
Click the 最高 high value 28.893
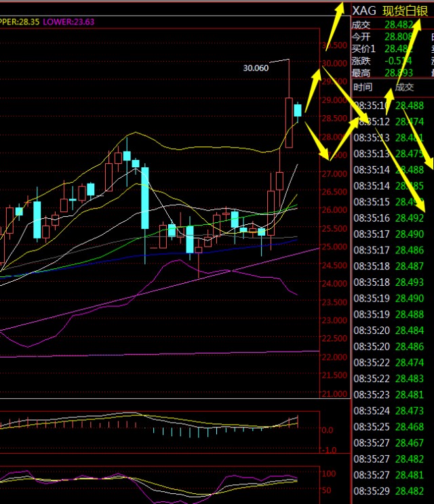click(399, 73)
